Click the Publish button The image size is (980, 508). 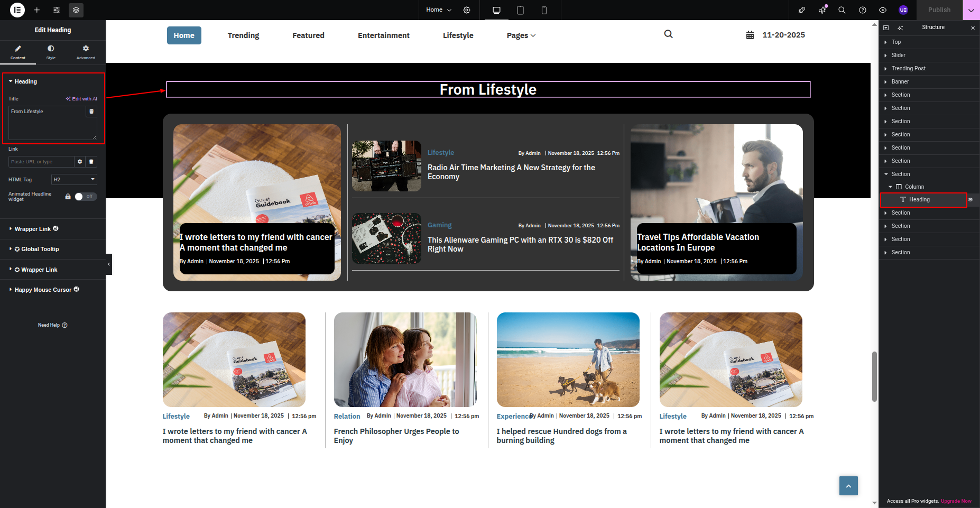939,10
